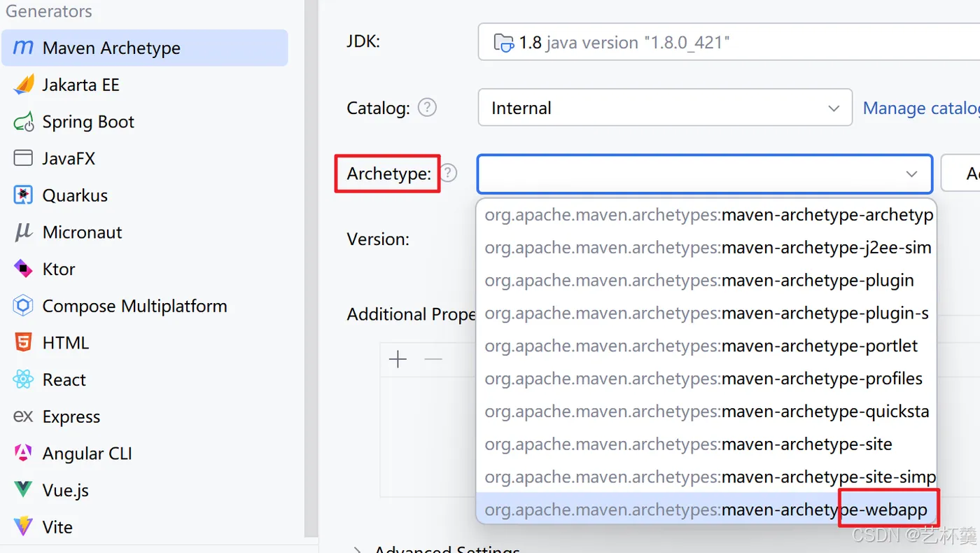Image resolution: width=980 pixels, height=553 pixels.
Task: Click the 'Generators' section heading
Action: pos(49,11)
